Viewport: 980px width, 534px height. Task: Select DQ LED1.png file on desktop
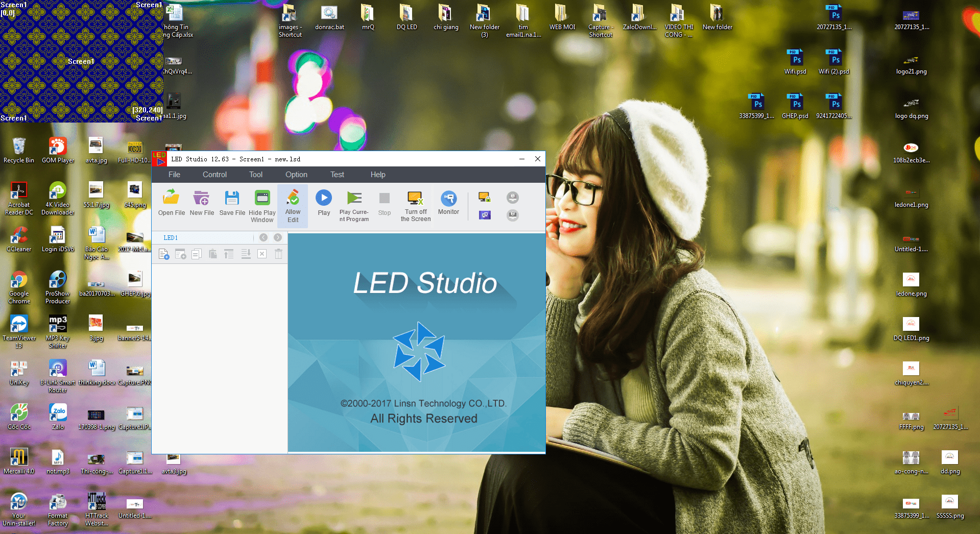click(911, 328)
